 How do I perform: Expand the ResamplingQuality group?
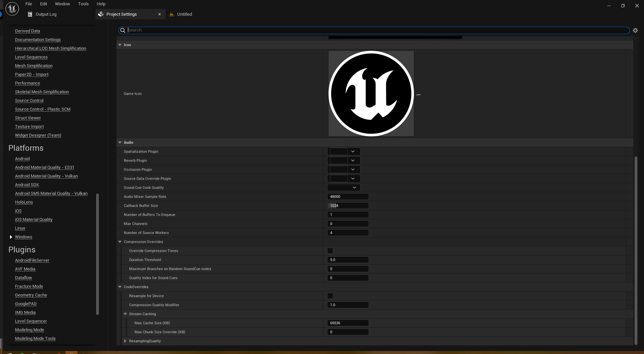click(125, 341)
